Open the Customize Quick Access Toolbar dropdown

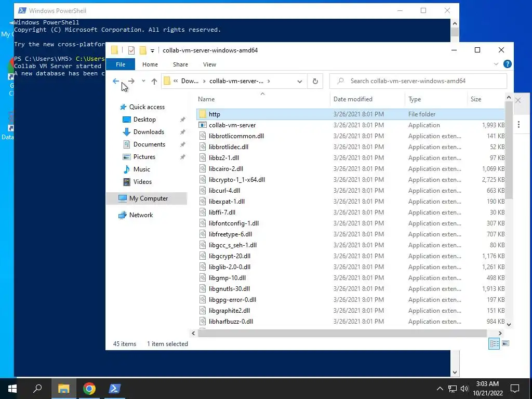[x=152, y=50]
